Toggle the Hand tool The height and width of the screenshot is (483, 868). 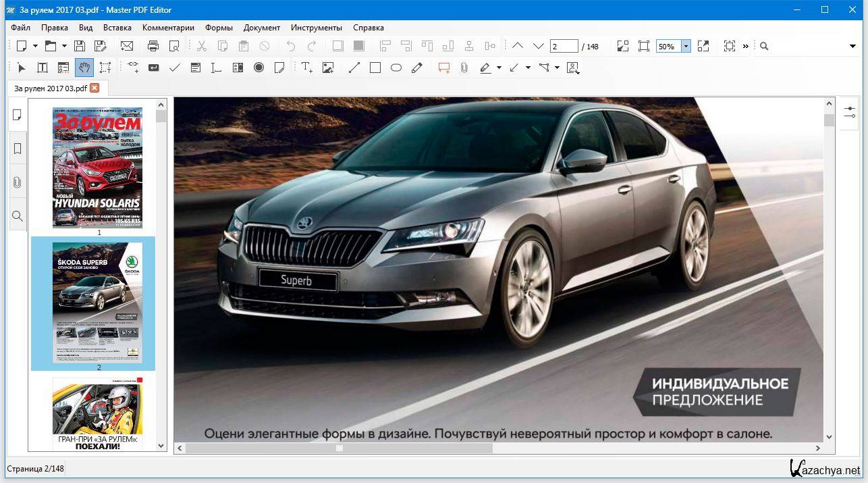pyautogui.click(x=84, y=68)
